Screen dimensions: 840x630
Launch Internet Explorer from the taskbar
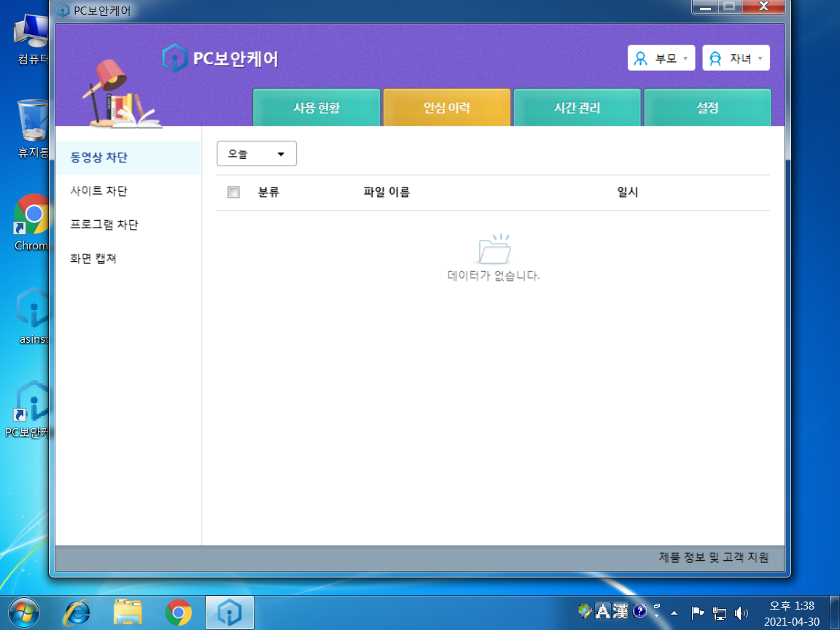pyautogui.click(x=77, y=612)
